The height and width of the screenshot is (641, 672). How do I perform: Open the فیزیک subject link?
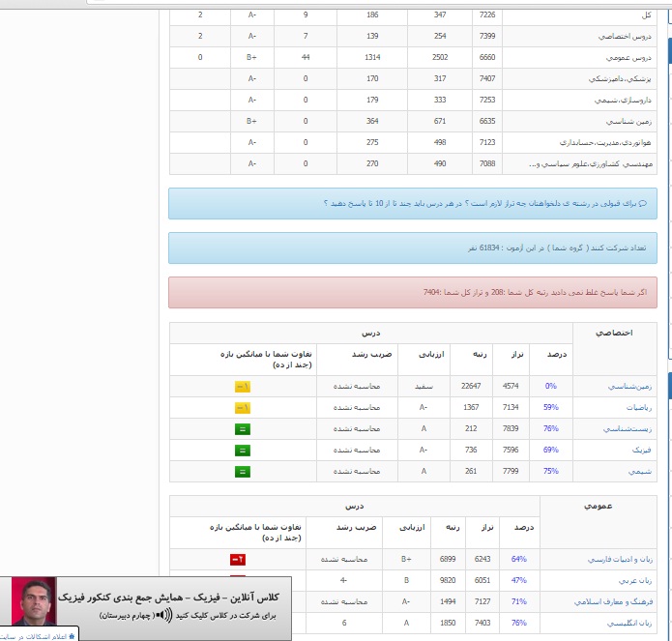tap(642, 451)
